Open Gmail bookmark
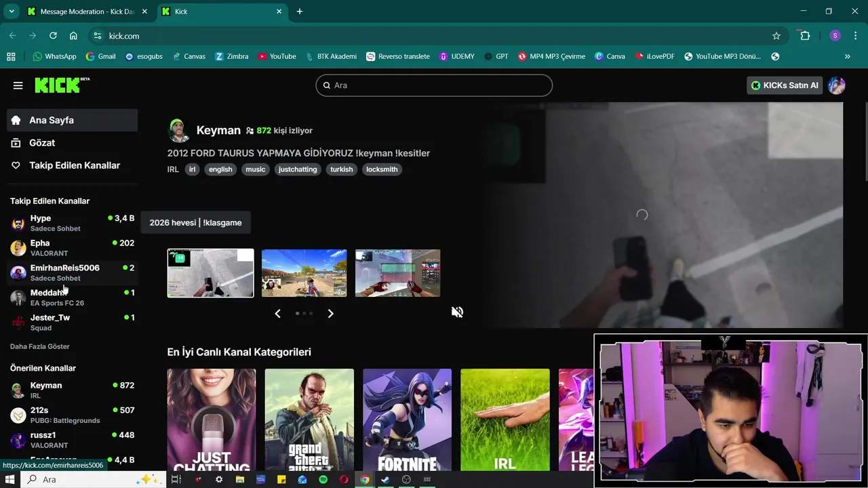Image resolution: width=868 pixels, height=488 pixels. click(x=100, y=56)
